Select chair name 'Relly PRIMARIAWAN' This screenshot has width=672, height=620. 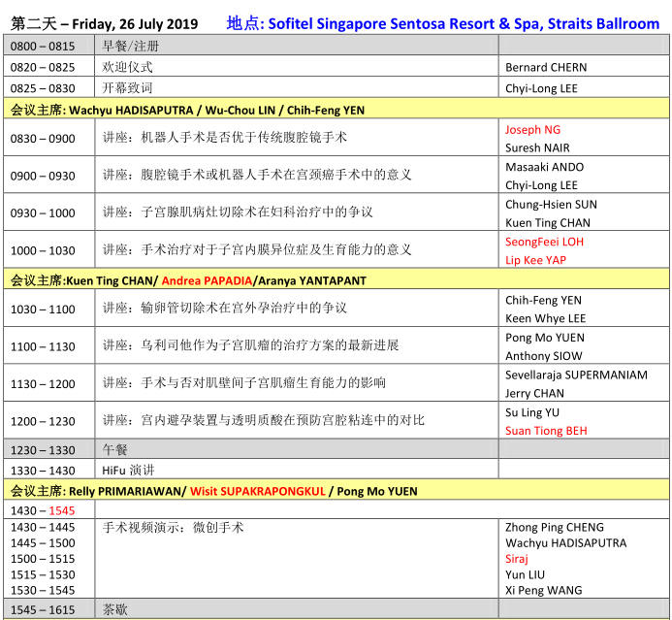[x=126, y=491]
